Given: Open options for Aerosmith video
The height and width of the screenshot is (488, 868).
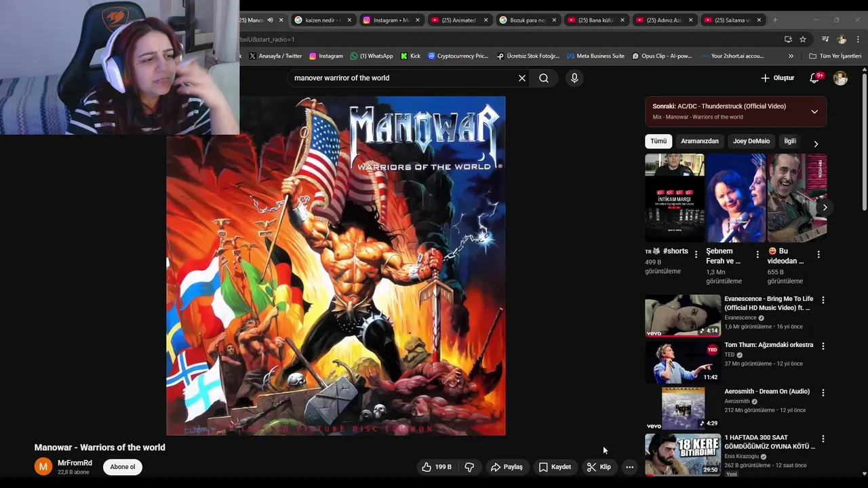Looking at the screenshot, I should (823, 392).
